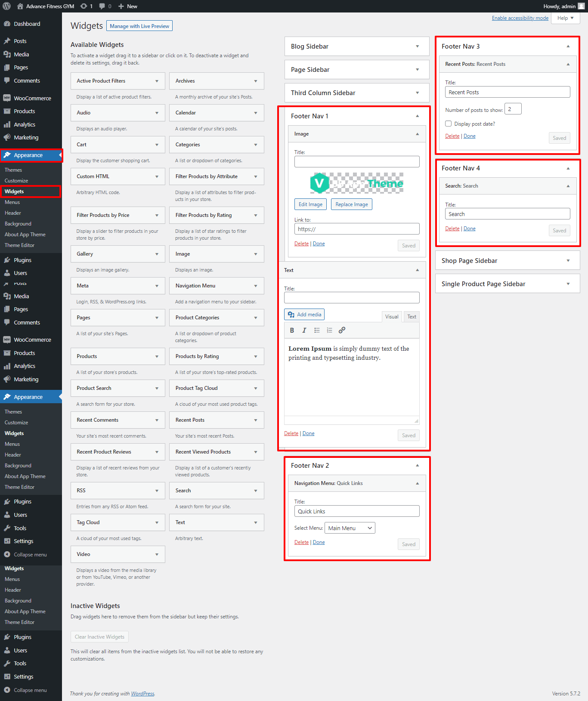The image size is (588, 701).
Task: Expand the Blog Sidebar panel
Action: [x=417, y=46]
